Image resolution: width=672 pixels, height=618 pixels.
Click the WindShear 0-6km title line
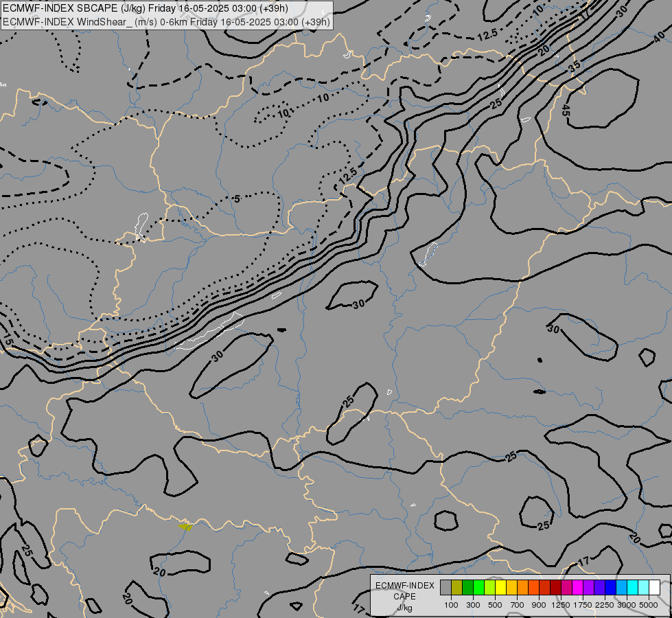[x=166, y=22]
